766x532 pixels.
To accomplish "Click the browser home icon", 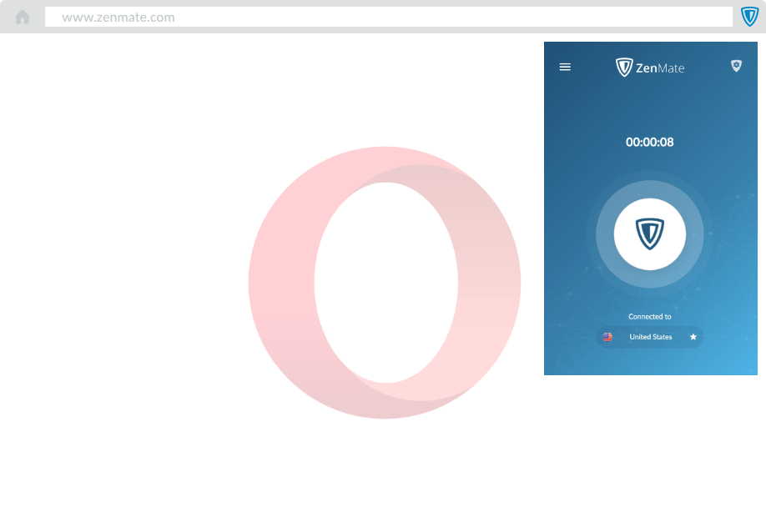I will [x=23, y=17].
